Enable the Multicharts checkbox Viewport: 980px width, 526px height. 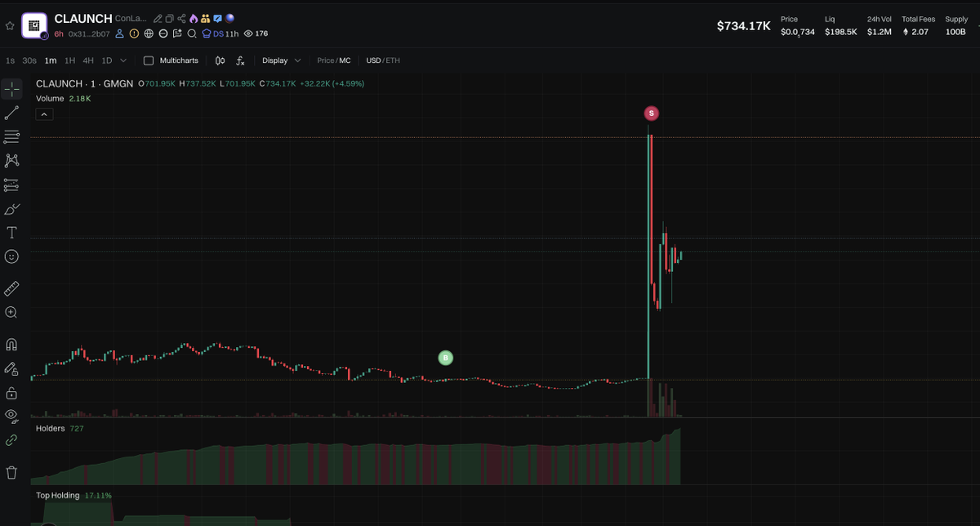[x=149, y=60]
